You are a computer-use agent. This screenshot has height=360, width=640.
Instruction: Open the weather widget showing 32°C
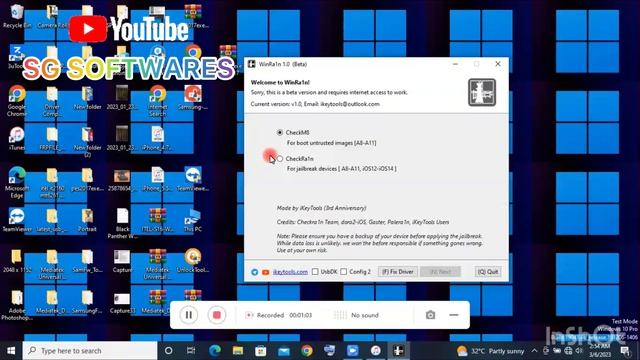coord(490,351)
